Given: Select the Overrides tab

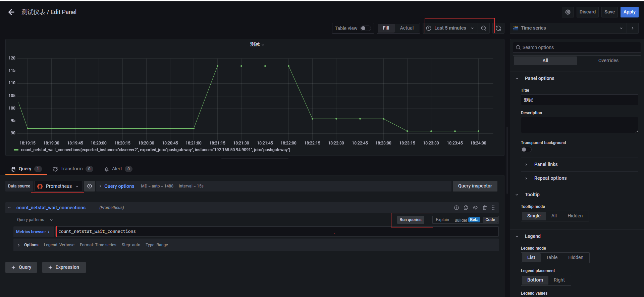Looking at the screenshot, I should tap(608, 60).
